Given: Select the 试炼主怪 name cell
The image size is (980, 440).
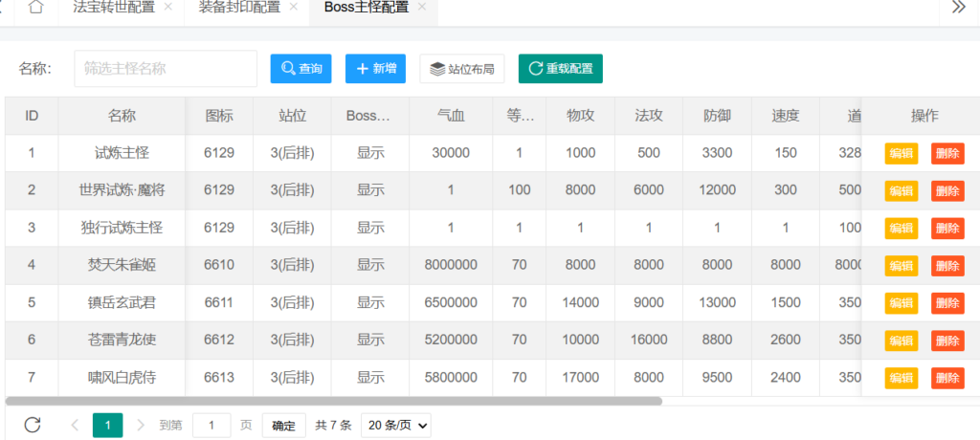Looking at the screenshot, I should [x=122, y=153].
